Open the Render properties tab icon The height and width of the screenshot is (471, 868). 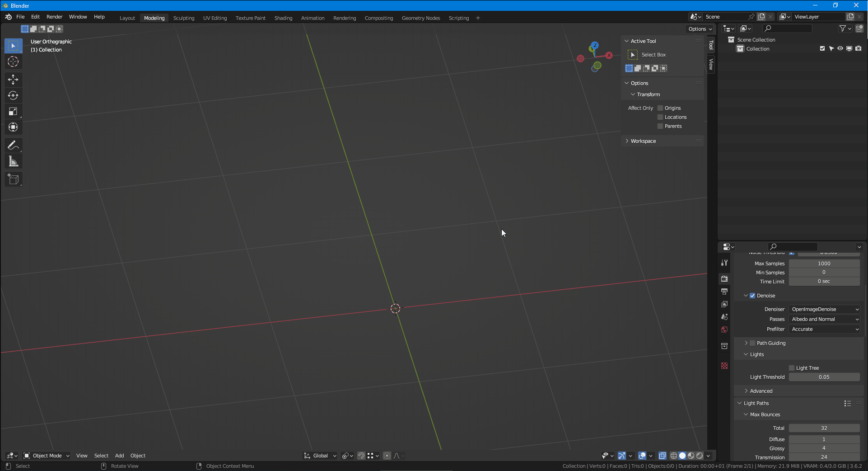click(724, 279)
